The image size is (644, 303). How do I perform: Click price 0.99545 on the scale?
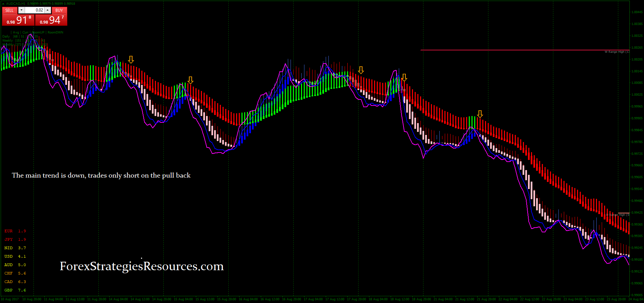637,189
